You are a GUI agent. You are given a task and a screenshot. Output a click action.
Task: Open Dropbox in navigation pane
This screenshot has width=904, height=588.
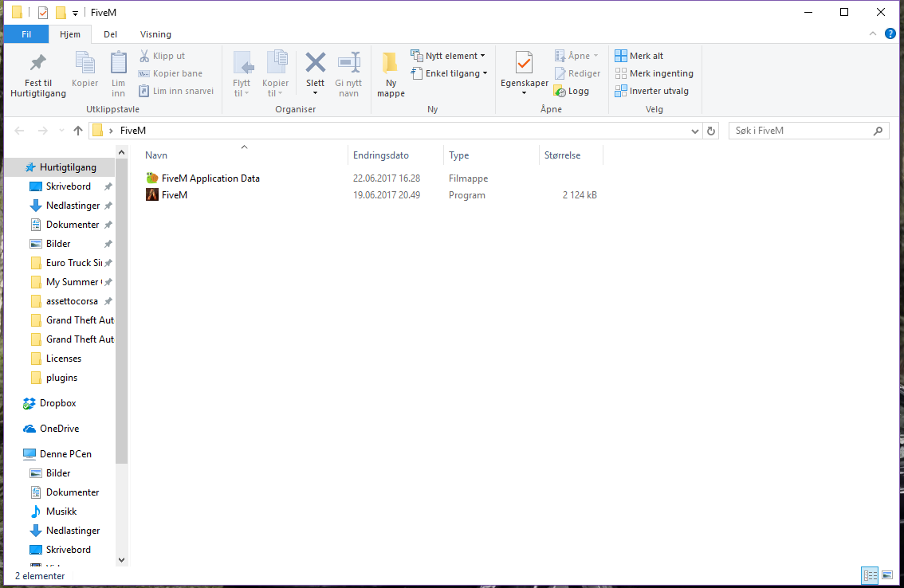57,403
